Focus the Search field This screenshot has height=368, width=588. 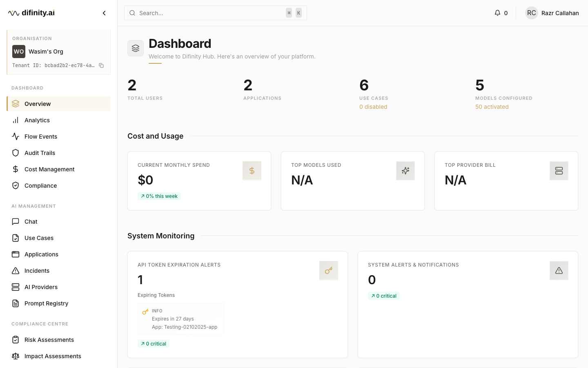click(216, 13)
